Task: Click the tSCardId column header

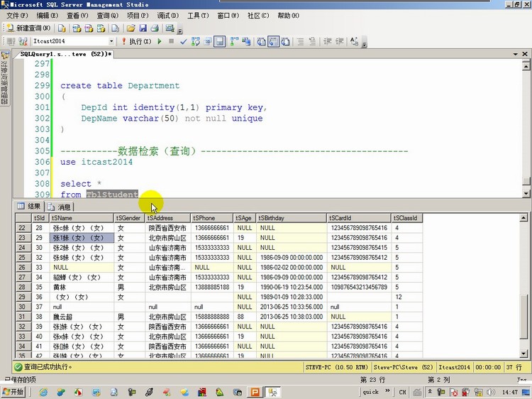Action: tap(359, 218)
